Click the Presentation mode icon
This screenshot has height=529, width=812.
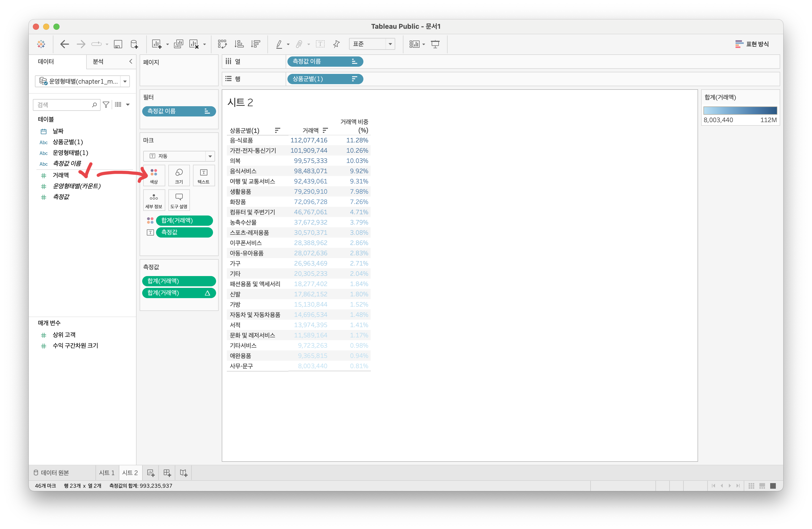point(435,44)
